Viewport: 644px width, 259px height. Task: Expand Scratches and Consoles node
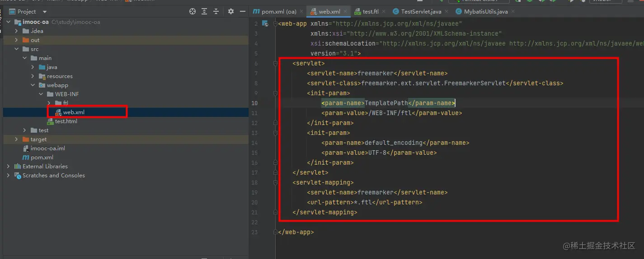(9, 176)
